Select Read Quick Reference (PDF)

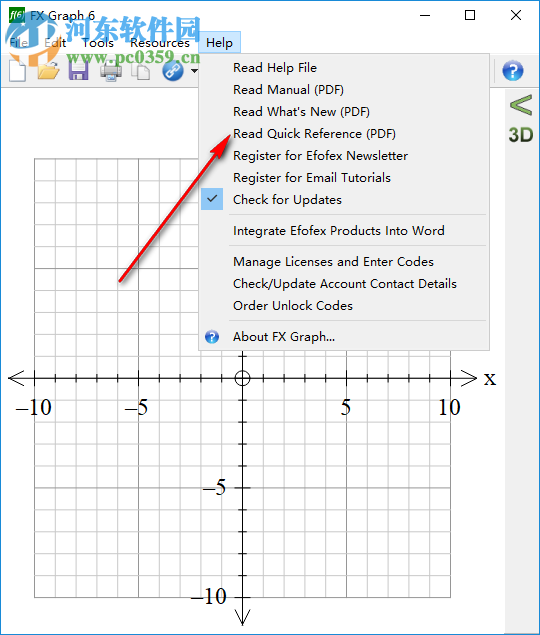(314, 134)
